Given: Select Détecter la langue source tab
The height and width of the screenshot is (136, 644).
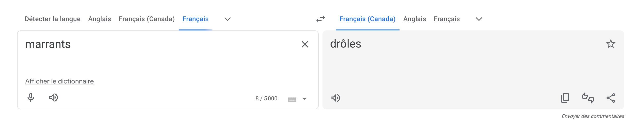Looking at the screenshot, I should pyautogui.click(x=52, y=19).
